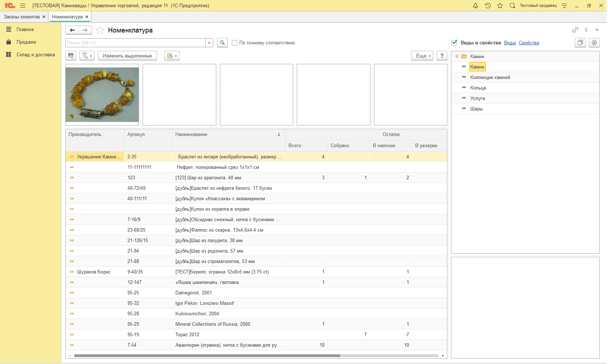Open the filter dropdown in toolbar

87,56
